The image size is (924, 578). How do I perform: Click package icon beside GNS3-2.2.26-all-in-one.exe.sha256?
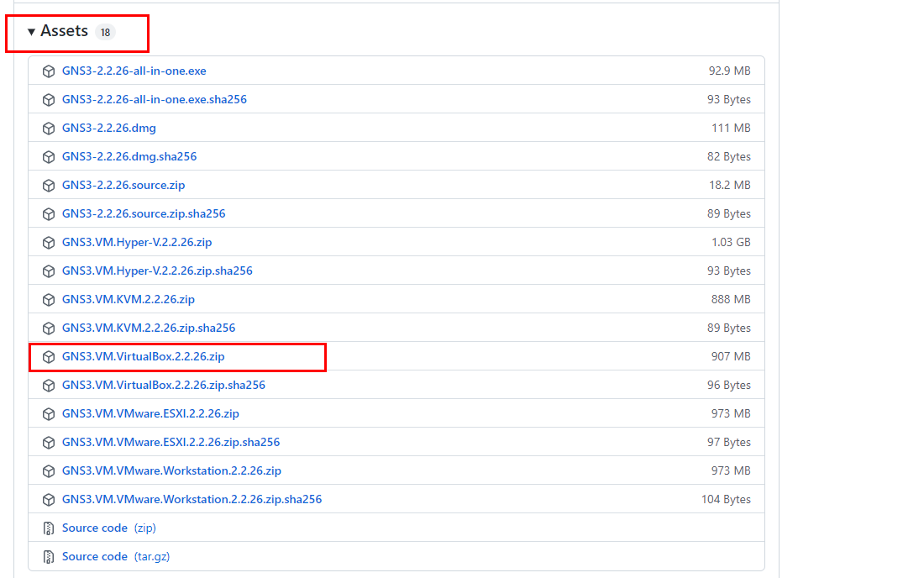click(49, 100)
